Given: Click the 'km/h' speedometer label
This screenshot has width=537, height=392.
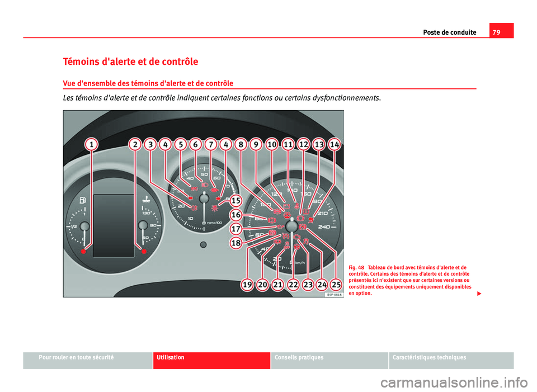Looking at the screenshot, I should (x=300, y=263).
